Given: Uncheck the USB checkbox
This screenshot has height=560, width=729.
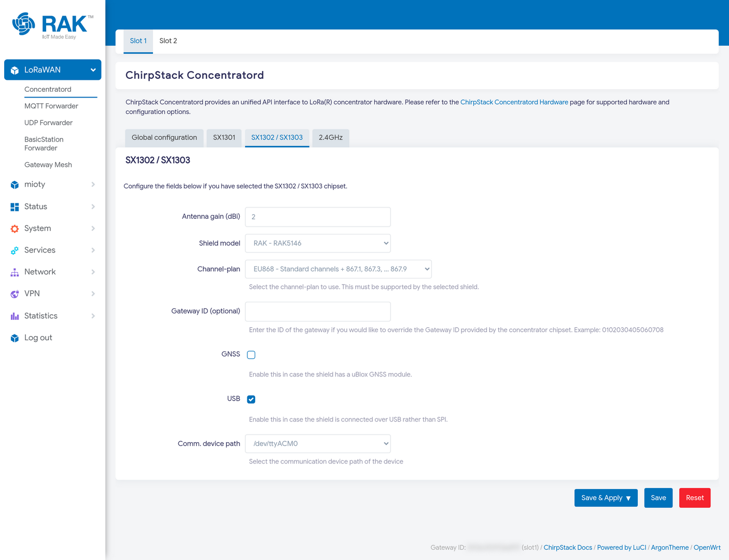Looking at the screenshot, I should coord(251,399).
